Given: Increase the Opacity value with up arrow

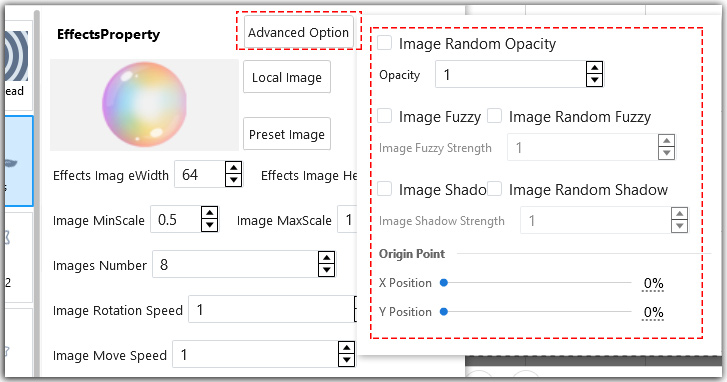Looking at the screenshot, I should pos(594,68).
